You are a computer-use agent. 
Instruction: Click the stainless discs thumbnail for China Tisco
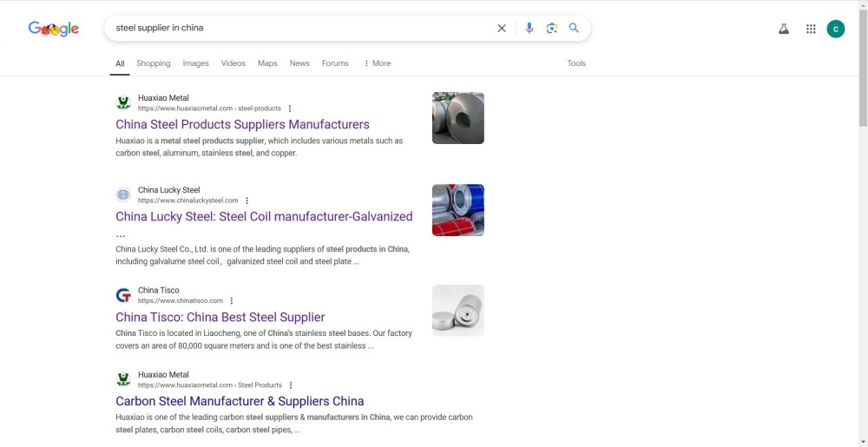(x=458, y=311)
